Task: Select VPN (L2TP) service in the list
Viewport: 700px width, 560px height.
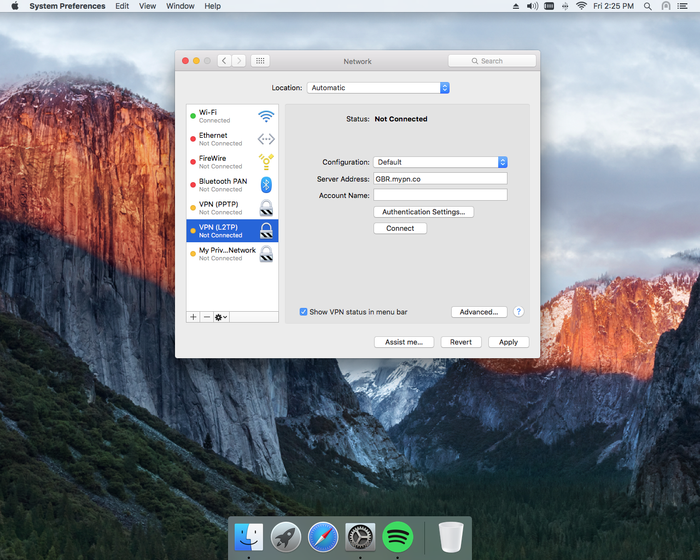Action: point(232,231)
